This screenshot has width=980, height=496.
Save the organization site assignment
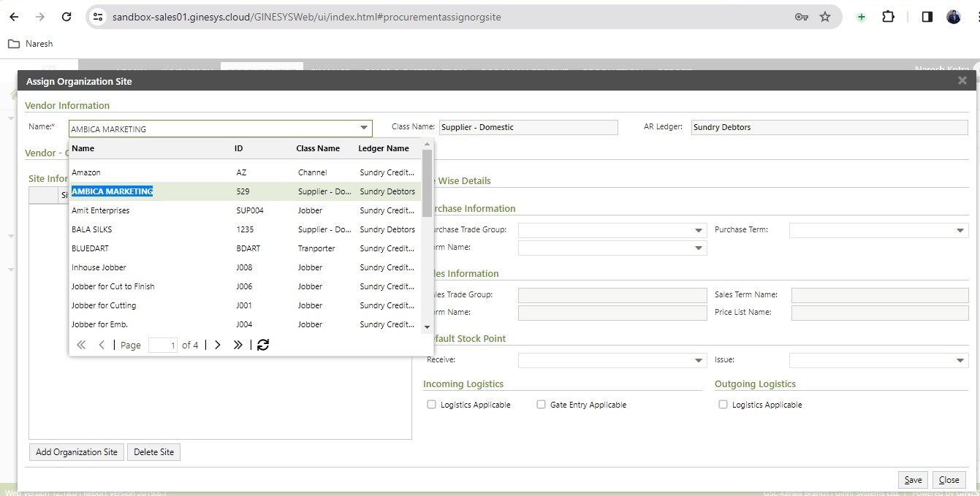point(913,479)
